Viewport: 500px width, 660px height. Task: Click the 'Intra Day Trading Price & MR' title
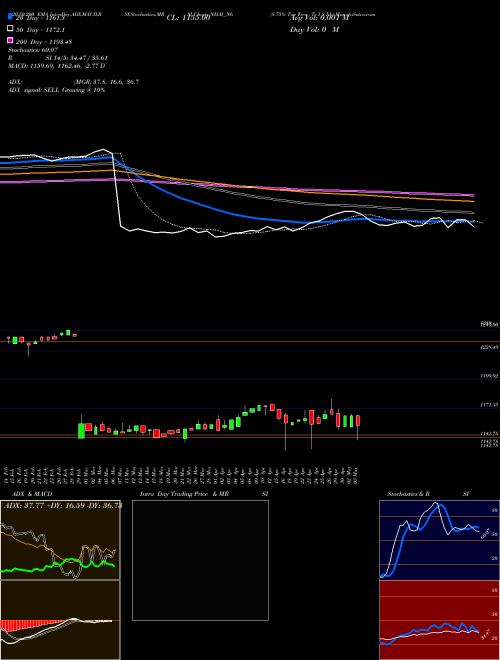(x=184, y=494)
